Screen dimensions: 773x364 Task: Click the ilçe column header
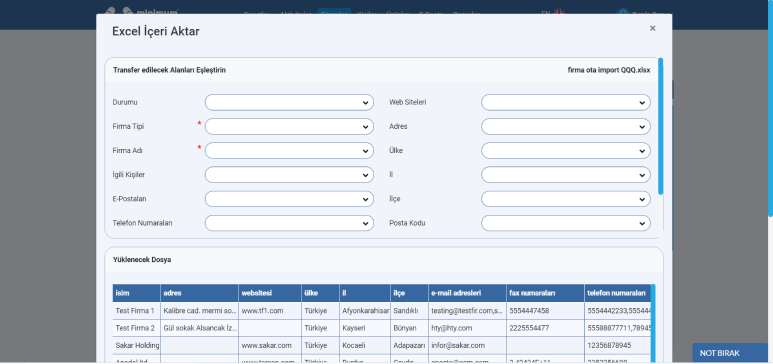pos(409,293)
